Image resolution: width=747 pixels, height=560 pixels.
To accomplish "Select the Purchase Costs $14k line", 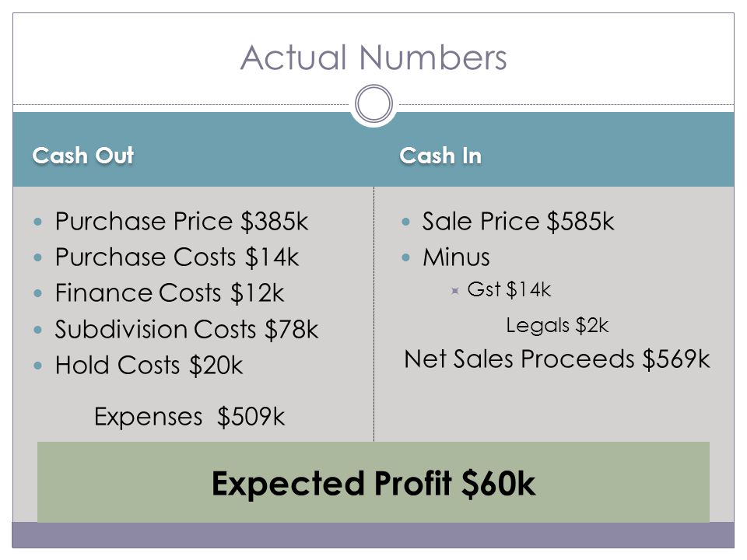I will pos(177,257).
